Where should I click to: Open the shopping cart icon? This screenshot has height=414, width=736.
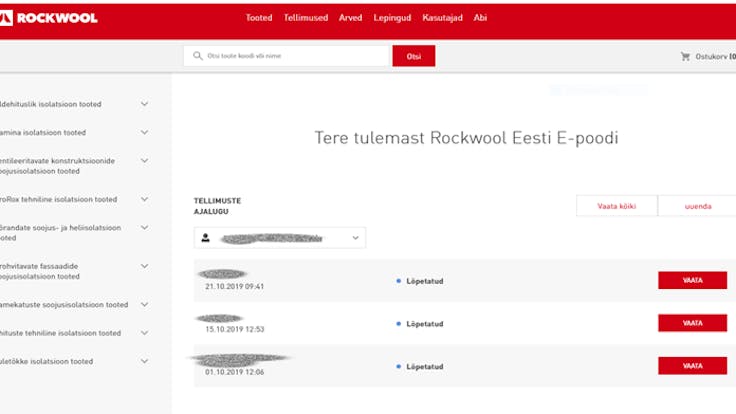point(685,56)
